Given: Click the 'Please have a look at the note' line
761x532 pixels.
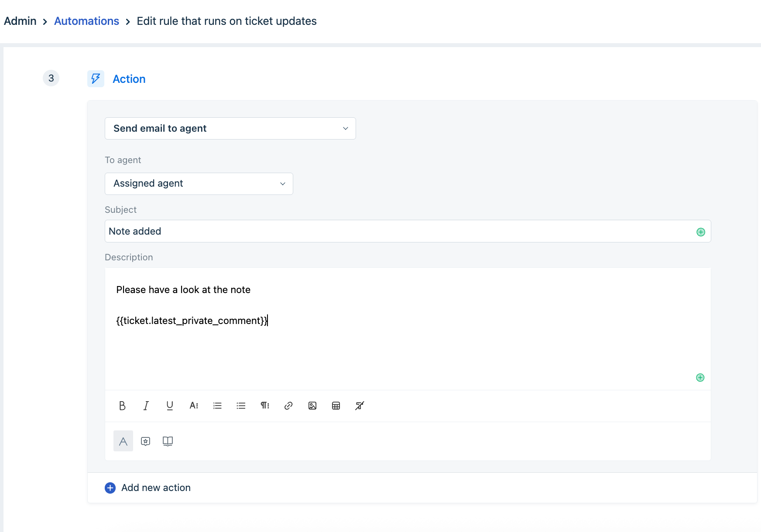Looking at the screenshot, I should [183, 290].
